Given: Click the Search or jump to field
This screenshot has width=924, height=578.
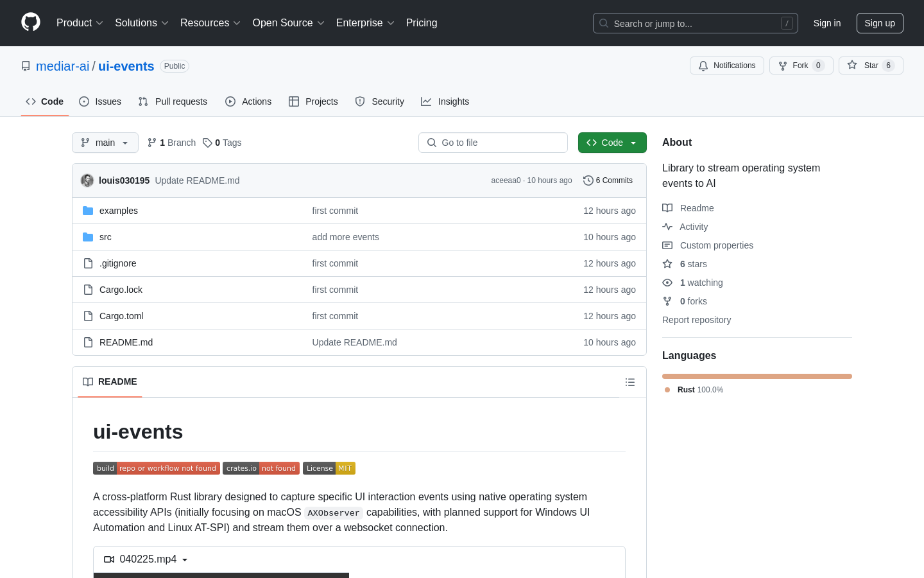Looking at the screenshot, I should (x=696, y=23).
